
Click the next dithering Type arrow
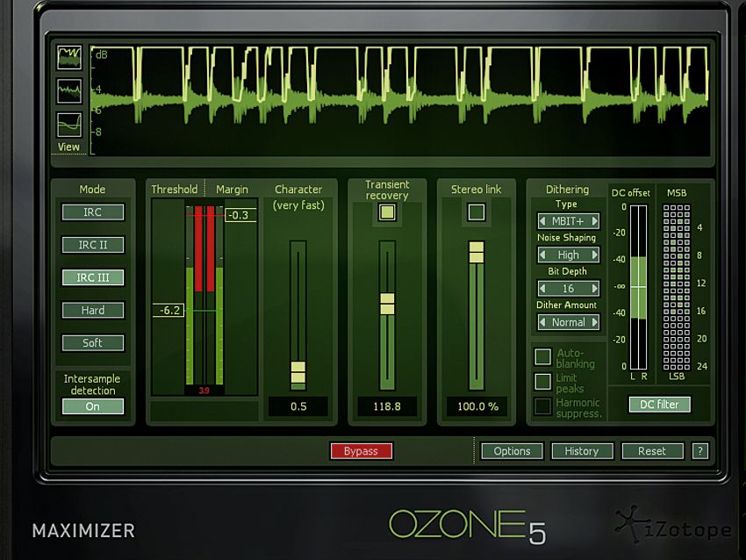click(x=595, y=221)
